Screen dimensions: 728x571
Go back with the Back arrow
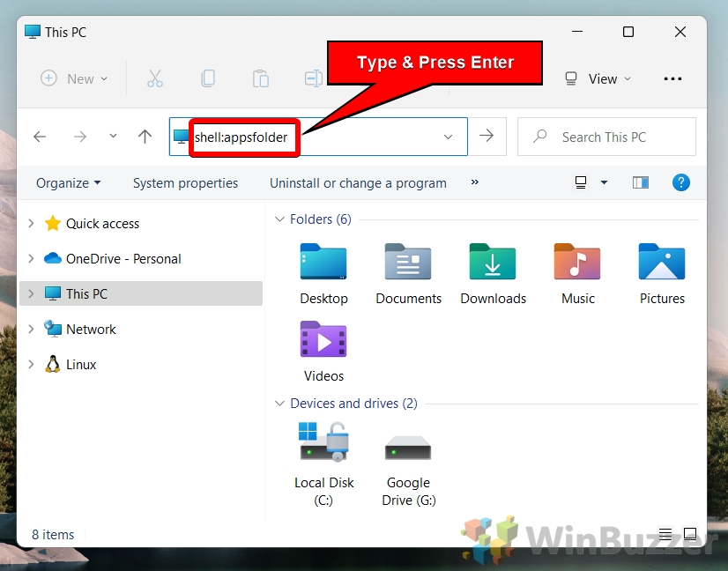(40, 137)
